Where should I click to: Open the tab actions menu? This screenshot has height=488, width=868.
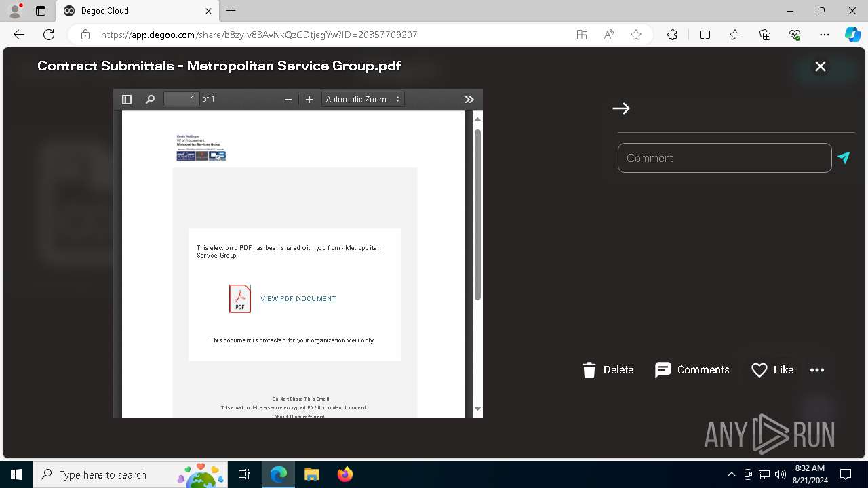tap(40, 11)
